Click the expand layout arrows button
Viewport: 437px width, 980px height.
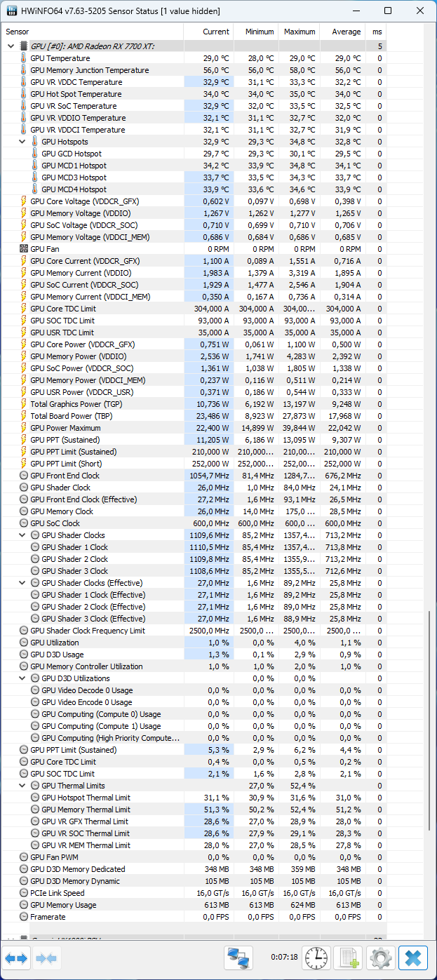(x=15, y=958)
